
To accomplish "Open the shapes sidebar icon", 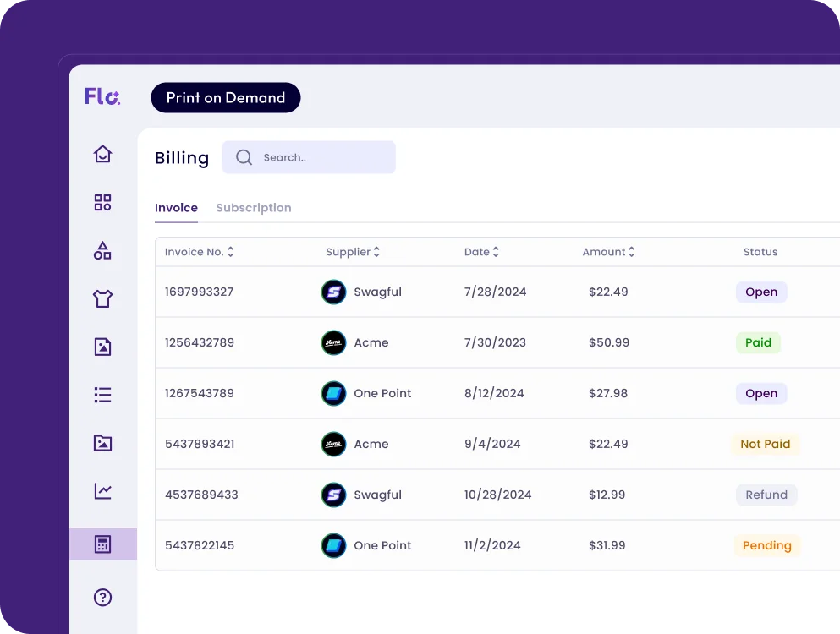I will (102, 250).
